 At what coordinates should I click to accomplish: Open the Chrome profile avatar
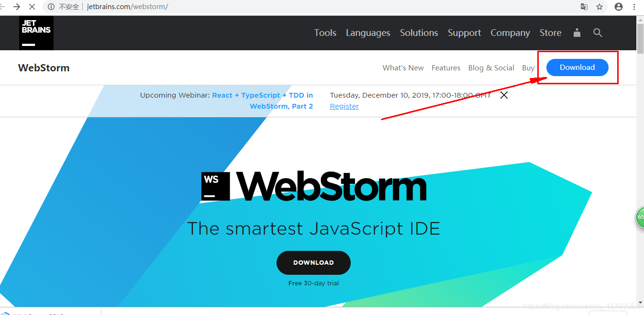[x=619, y=7]
